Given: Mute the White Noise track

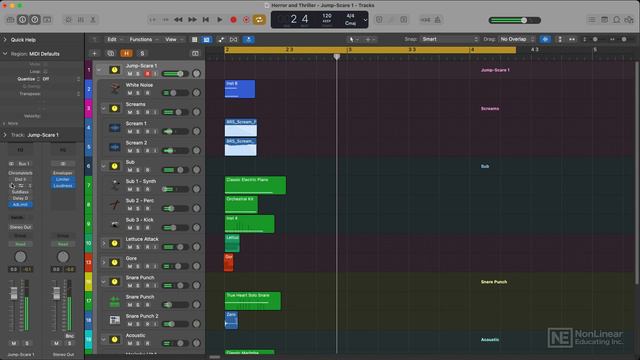Looking at the screenshot, I should coord(130,93).
